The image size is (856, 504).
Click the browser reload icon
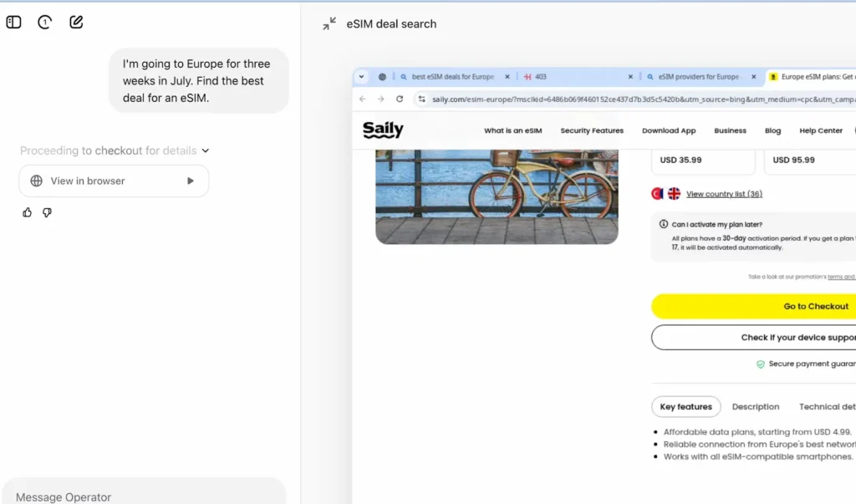400,99
